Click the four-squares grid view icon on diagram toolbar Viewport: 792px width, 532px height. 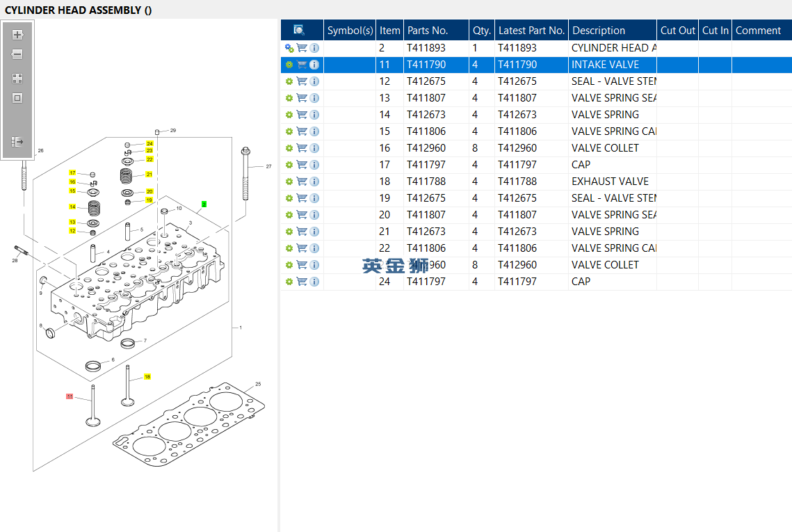click(x=17, y=79)
